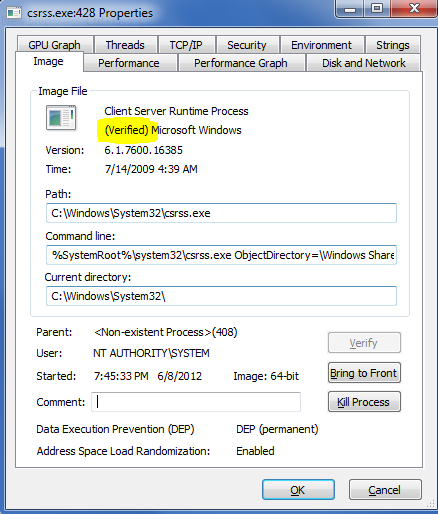Click the Command line field
This screenshot has width=438, height=514.
click(221, 255)
